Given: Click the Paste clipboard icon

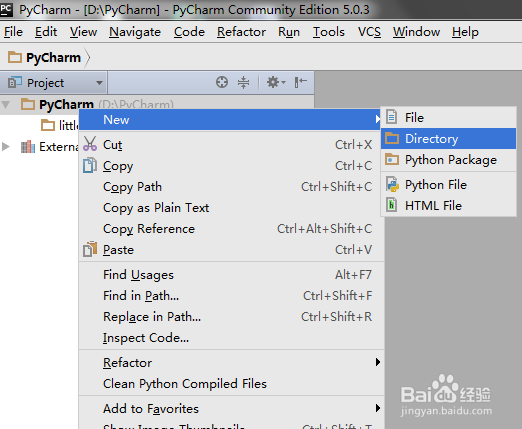Looking at the screenshot, I should coord(90,249).
